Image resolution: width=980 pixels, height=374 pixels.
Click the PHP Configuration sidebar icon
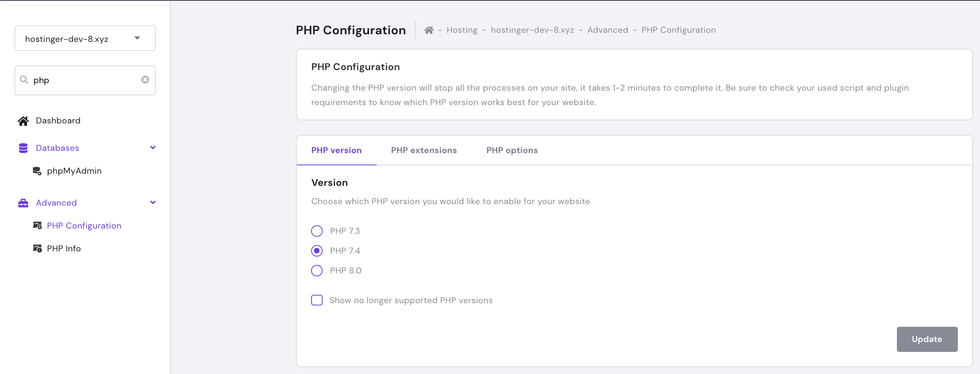[x=37, y=225]
